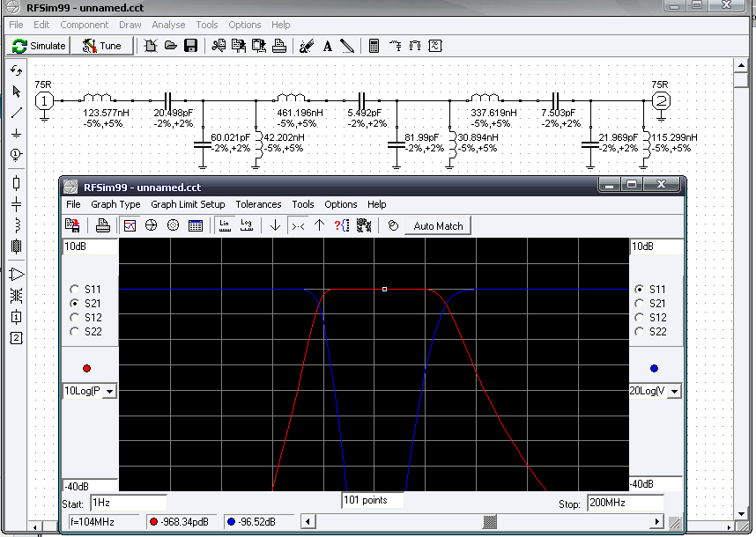Select the wire drawing tool
756x537 pixels.
click(x=16, y=113)
